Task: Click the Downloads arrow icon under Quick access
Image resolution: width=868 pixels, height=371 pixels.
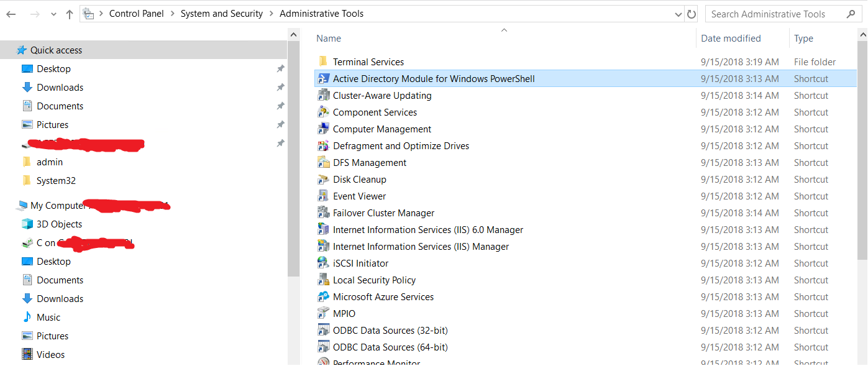Action: pos(27,87)
